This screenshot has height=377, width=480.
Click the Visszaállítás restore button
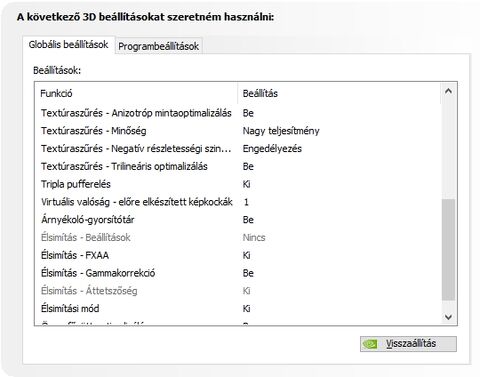(x=408, y=344)
